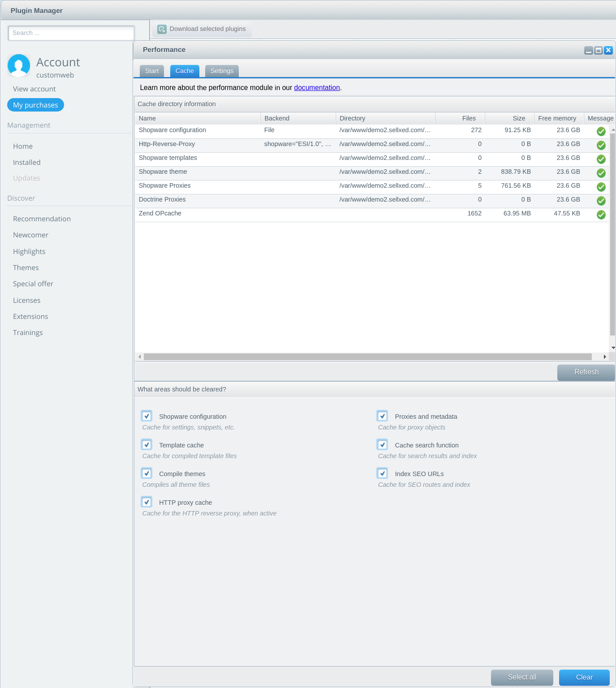Click green status check for Zend OPcache
This screenshot has height=688, width=616.
coord(601,215)
